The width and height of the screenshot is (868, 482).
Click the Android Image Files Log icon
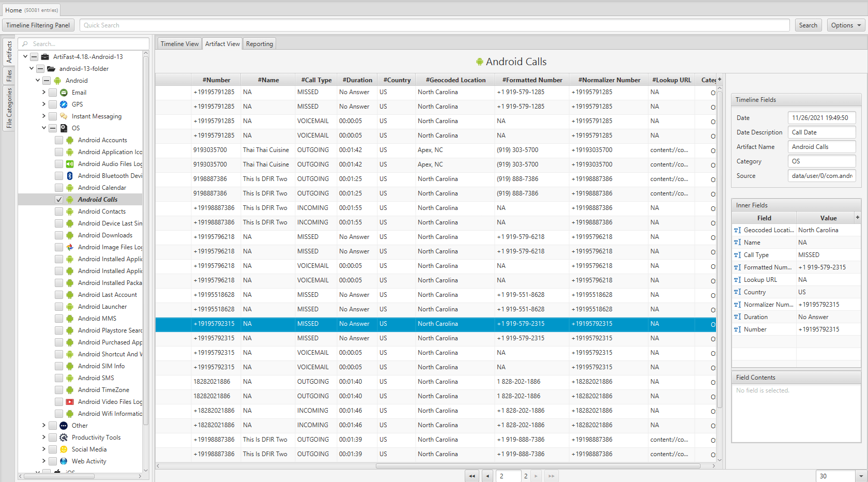70,247
